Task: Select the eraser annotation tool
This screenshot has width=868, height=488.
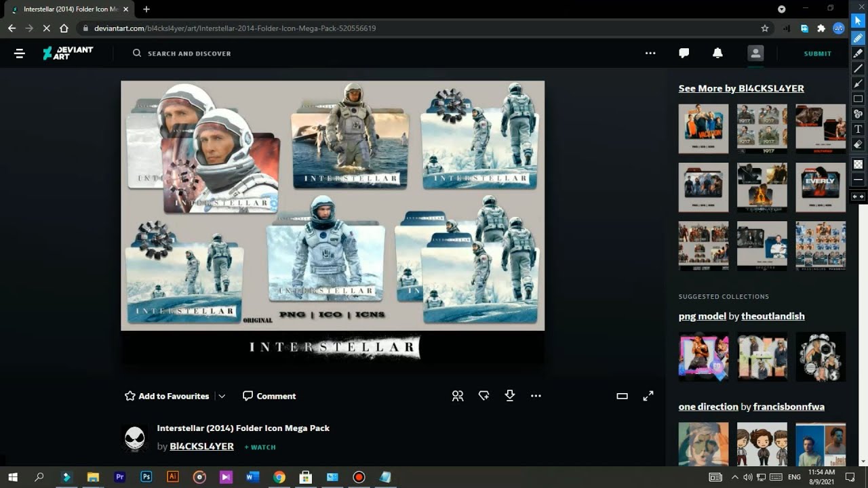Action: (x=858, y=144)
